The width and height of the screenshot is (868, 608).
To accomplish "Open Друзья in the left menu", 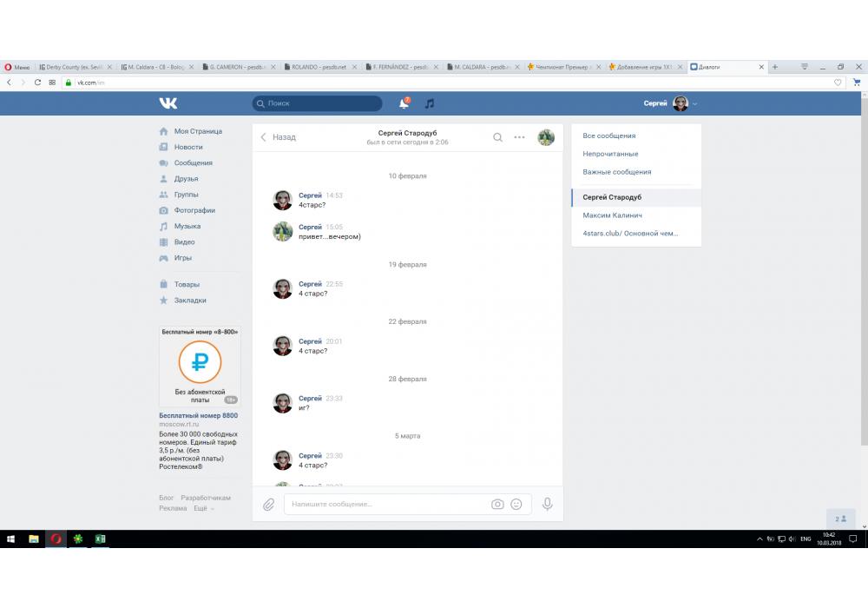I will [186, 179].
